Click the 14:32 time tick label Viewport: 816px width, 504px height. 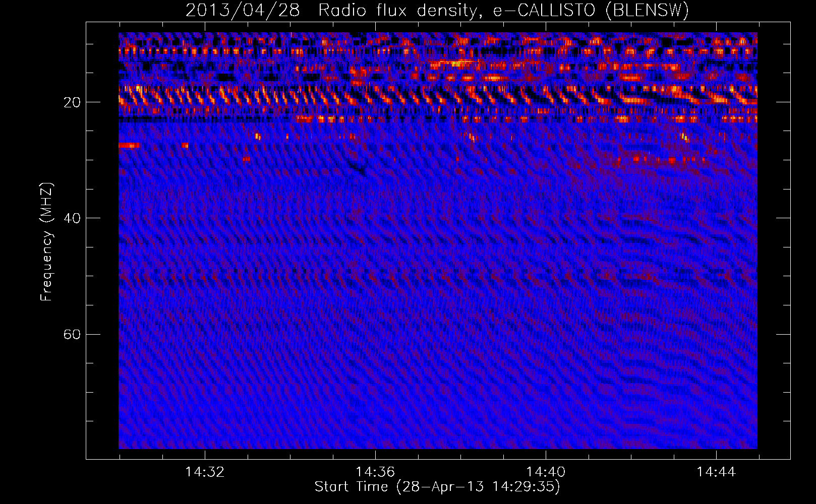point(205,472)
